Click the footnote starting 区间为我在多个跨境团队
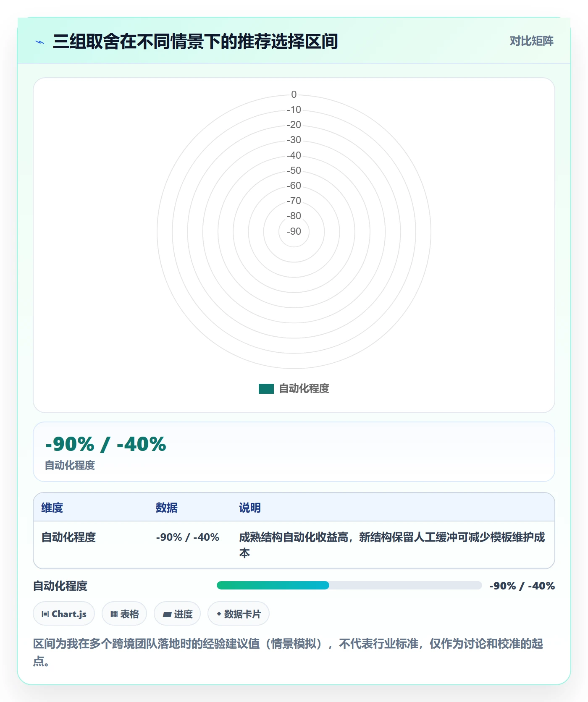Viewport: 588px width, 702px height. [288, 652]
